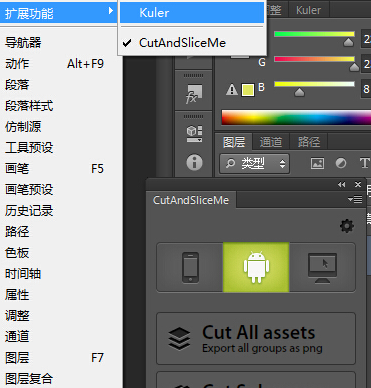Image resolution: width=371 pixels, height=388 pixels.
Task: Choose 路径 in the window menu list
Action: (60, 232)
